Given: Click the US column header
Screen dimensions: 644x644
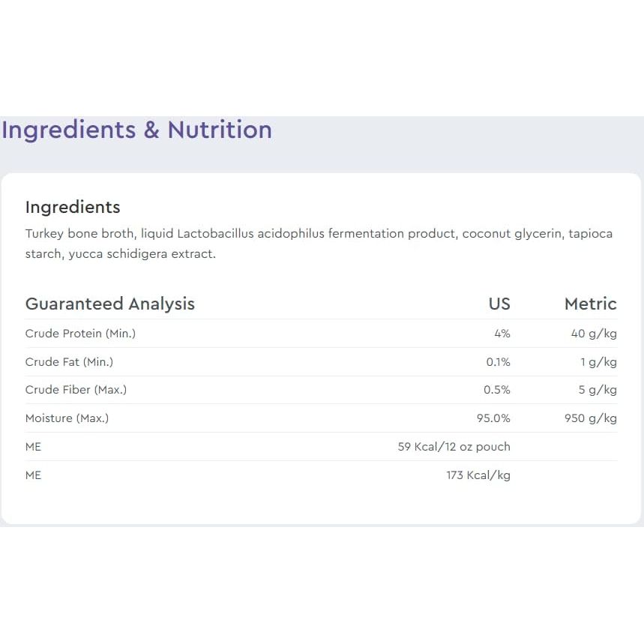Looking at the screenshot, I should tap(499, 304).
